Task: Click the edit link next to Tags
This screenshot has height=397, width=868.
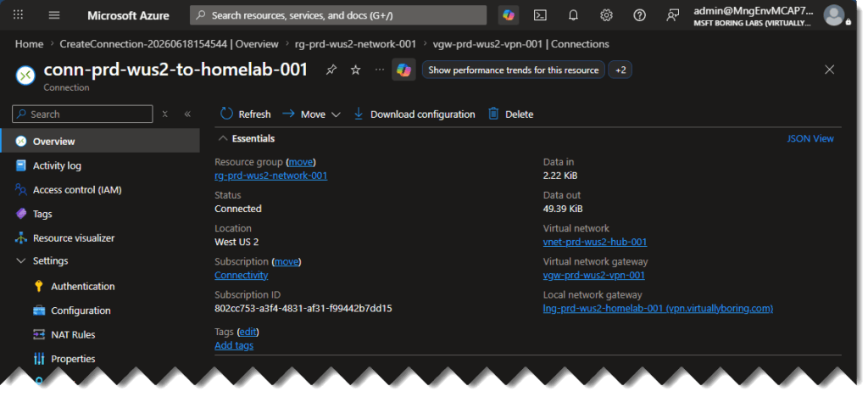Action: point(248,332)
